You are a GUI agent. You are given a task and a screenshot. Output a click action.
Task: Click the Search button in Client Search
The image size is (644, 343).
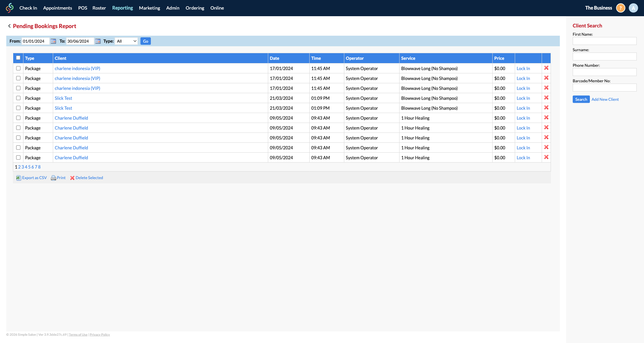[581, 99]
